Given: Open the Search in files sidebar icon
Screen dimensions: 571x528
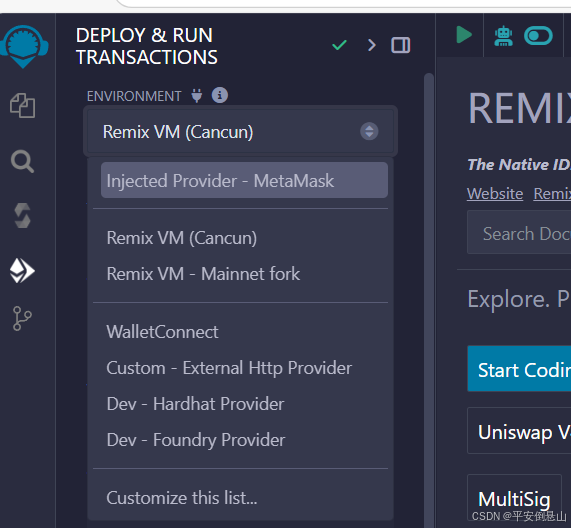Looking at the screenshot, I should pyautogui.click(x=23, y=161).
